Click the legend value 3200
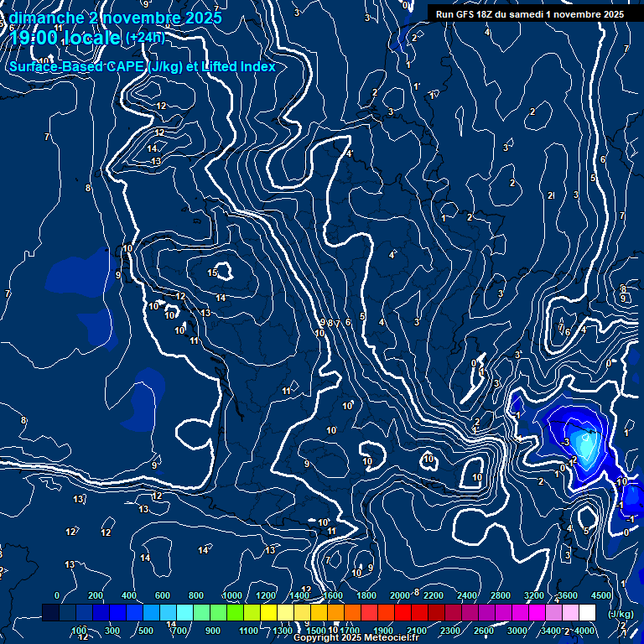 click(534, 595)
